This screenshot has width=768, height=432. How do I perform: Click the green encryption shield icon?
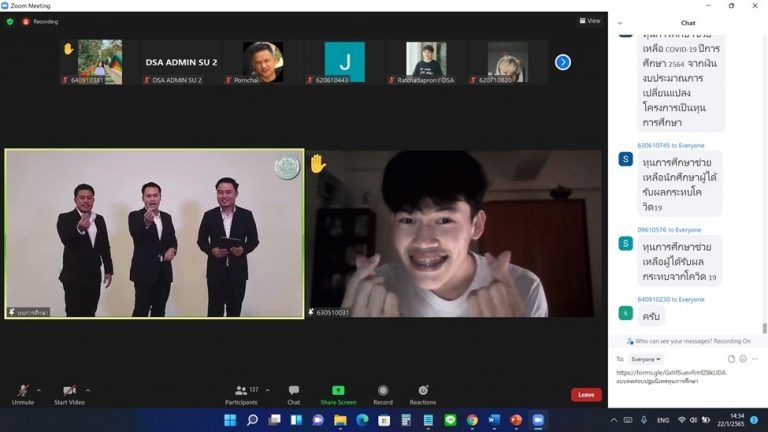coord(10,22)
